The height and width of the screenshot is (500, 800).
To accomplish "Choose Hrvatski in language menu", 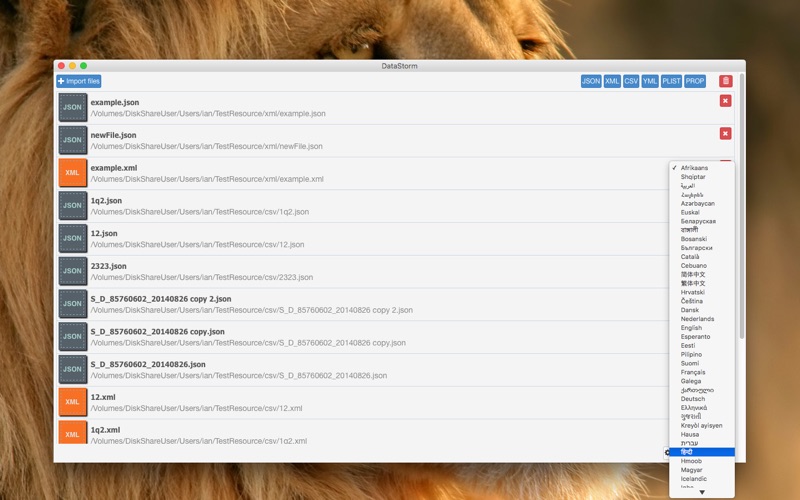I will (702, 292).
